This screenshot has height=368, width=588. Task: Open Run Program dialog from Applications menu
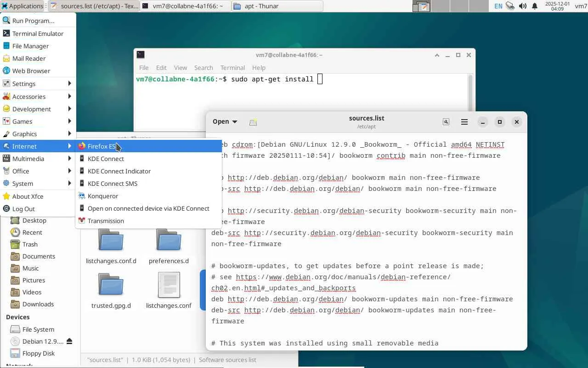click(38, 21)
